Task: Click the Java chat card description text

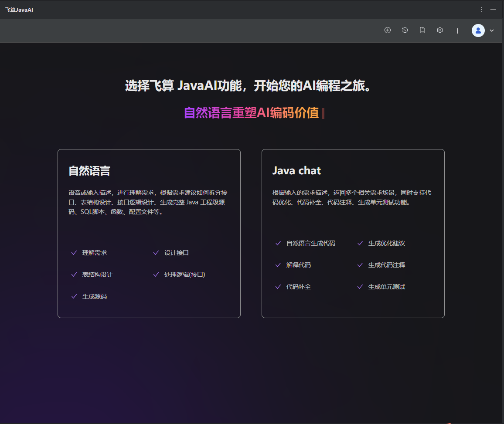Action: (352, 197)
